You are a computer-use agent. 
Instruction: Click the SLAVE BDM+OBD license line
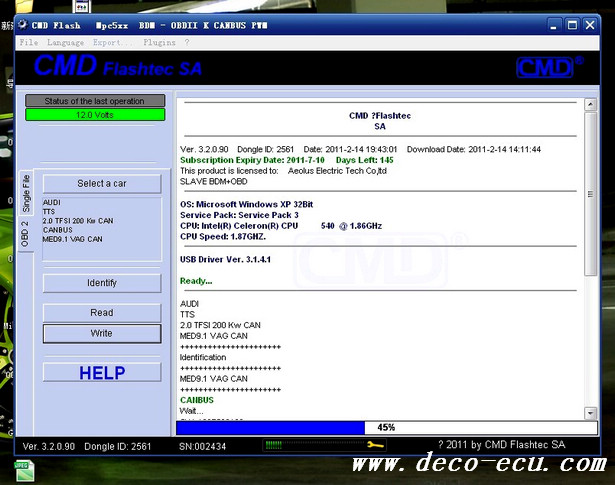point(213,182)
